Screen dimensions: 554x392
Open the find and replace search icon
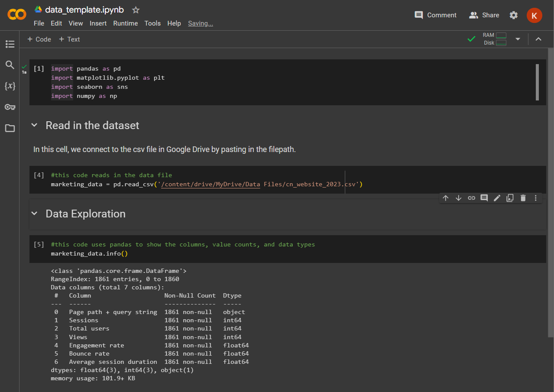click(10, 65)
